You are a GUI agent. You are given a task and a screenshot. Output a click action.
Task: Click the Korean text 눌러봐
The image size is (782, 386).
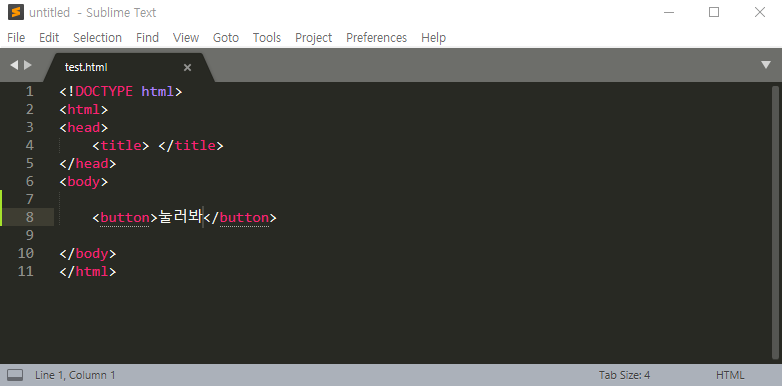180,218
